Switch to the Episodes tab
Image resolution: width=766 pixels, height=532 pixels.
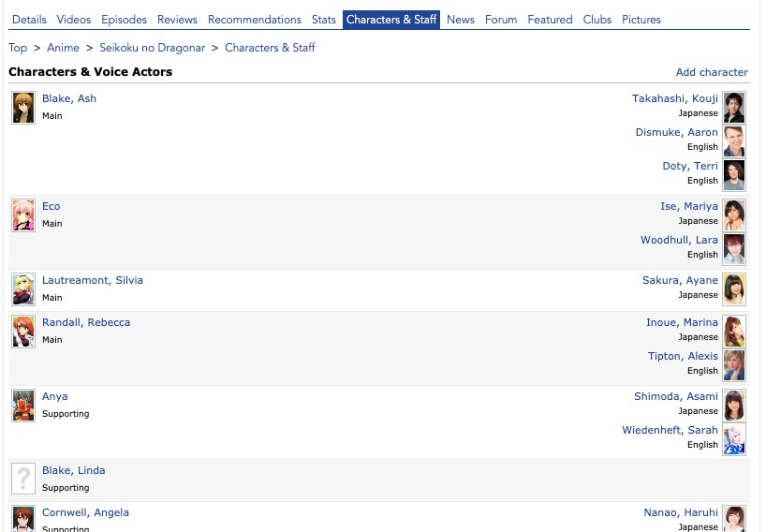[x=125, y=20]
